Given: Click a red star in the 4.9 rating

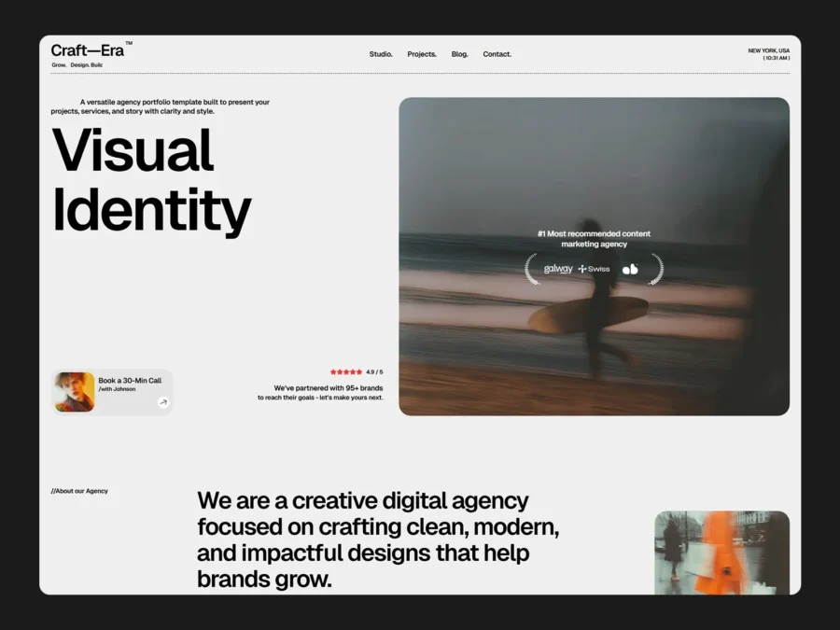Looking at the screenshot, I should tap(345, 371).
